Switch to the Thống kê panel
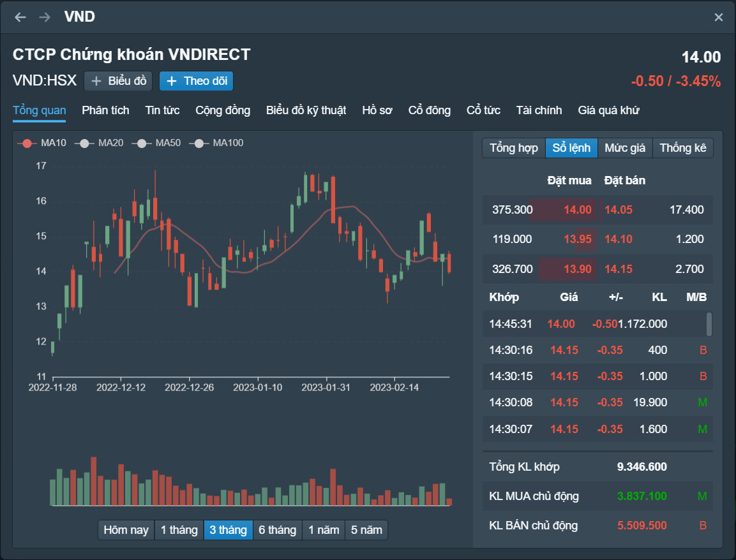The height and width of the screenshot is (560, 736). coord(683,148)
